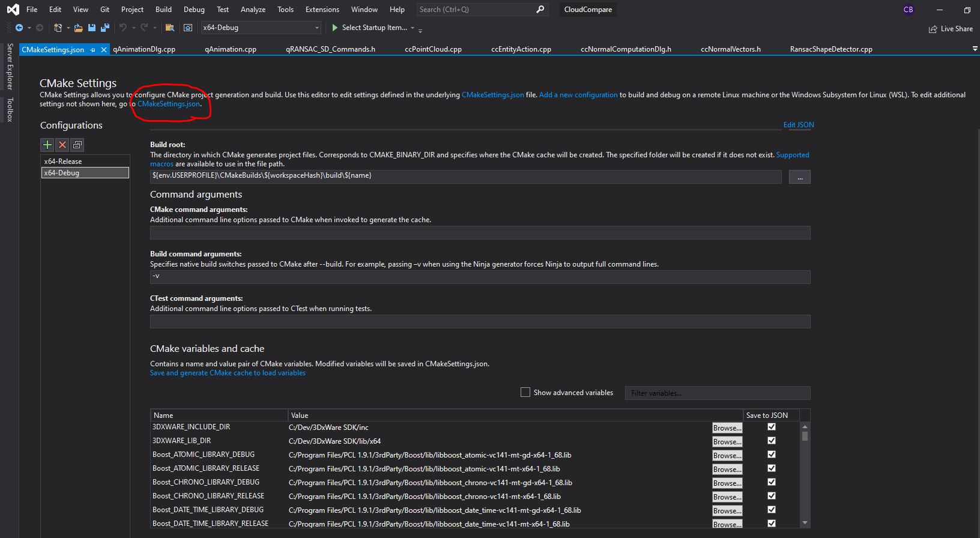The height and width of the screenshot is (538, 980).
Task: Click Browse for 3DXWARE_INCLUDE_DIR
Action: pos(727,428)
